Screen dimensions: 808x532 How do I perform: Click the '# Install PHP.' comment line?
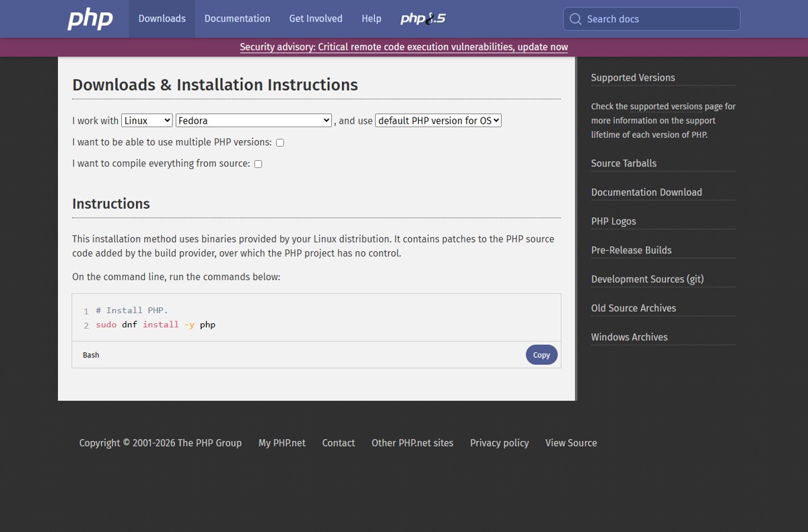point(132,310)
